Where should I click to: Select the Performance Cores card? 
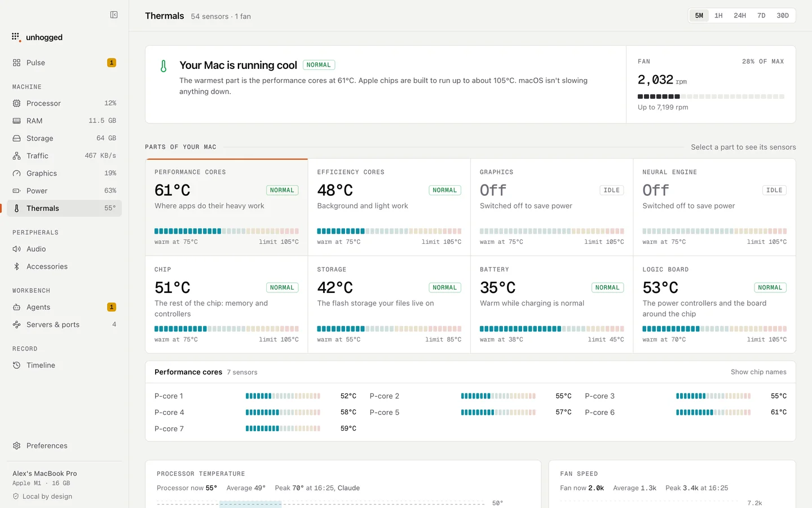227,207
